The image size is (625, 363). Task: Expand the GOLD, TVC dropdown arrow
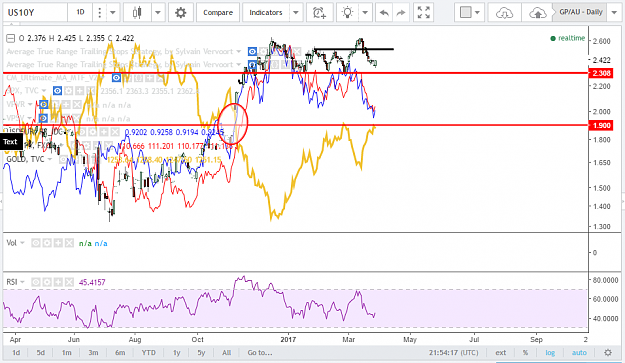click(x=50, y=159)
